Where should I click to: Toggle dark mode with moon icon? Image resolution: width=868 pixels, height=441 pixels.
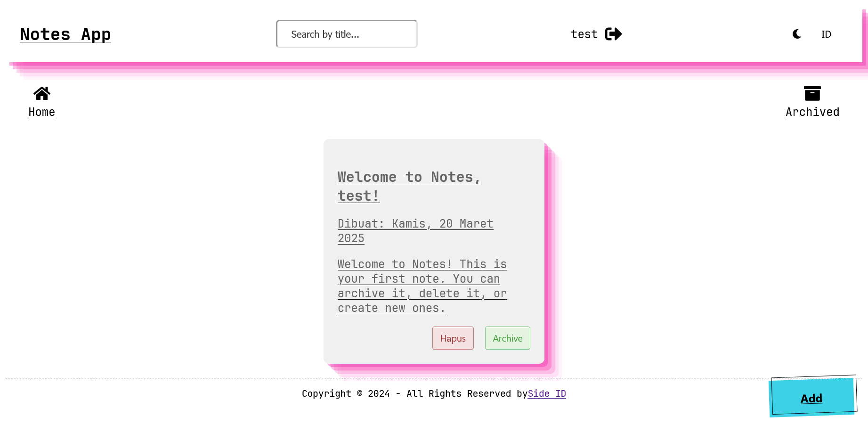tap(797, 34)
